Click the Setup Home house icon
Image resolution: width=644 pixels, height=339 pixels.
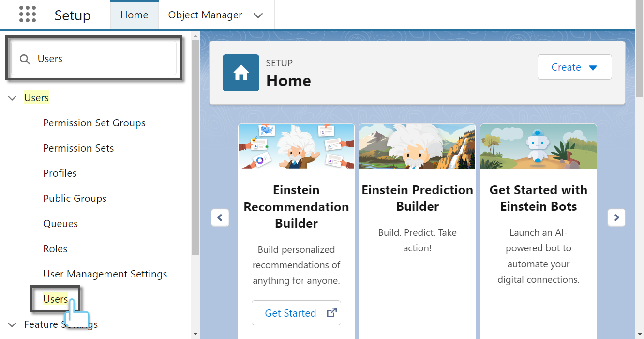[x=241, y=73]
